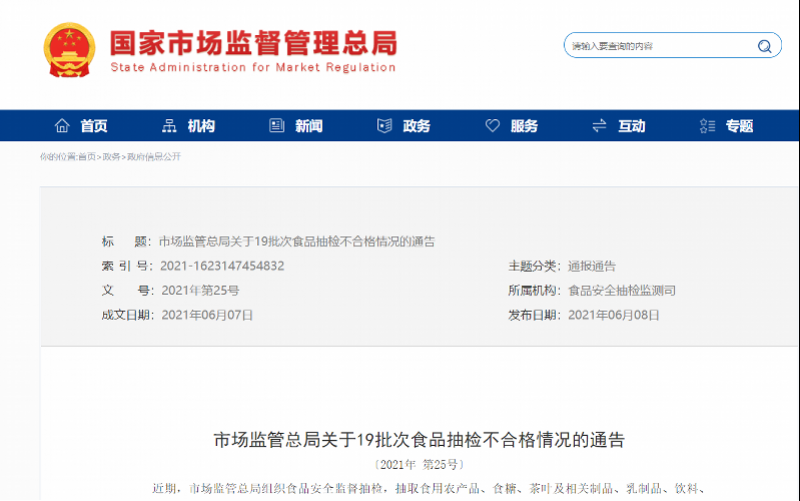Click the exchange arrows icon beside 互动

600,126
